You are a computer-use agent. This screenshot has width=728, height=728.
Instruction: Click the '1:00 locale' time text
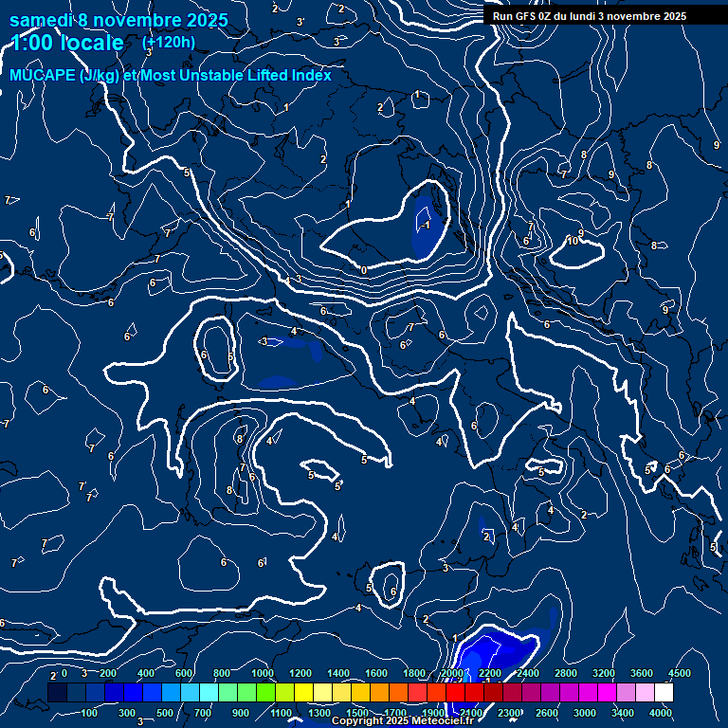click(x=67, y=43)
